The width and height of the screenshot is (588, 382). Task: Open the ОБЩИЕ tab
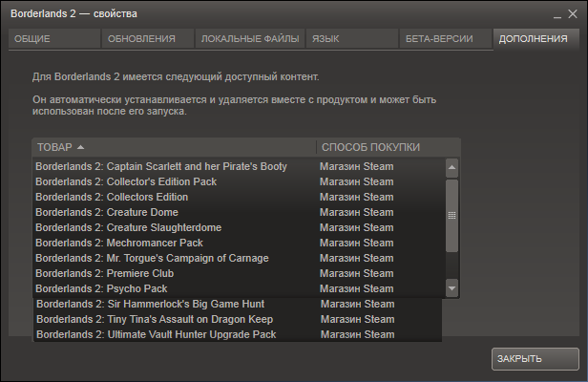[53, 39]
